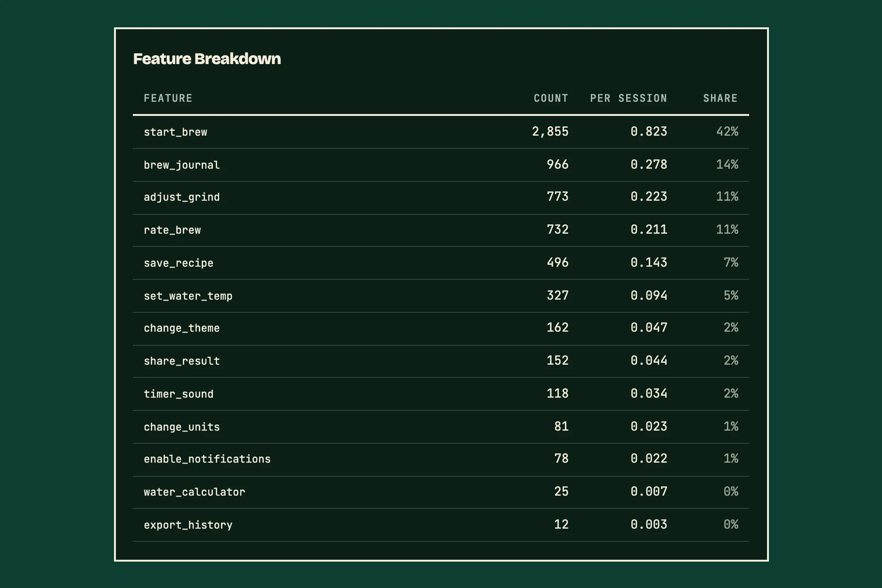This screenshot has width=882, height=588.
Task: Select the water_calculator feature name
Action: (194, 492)
